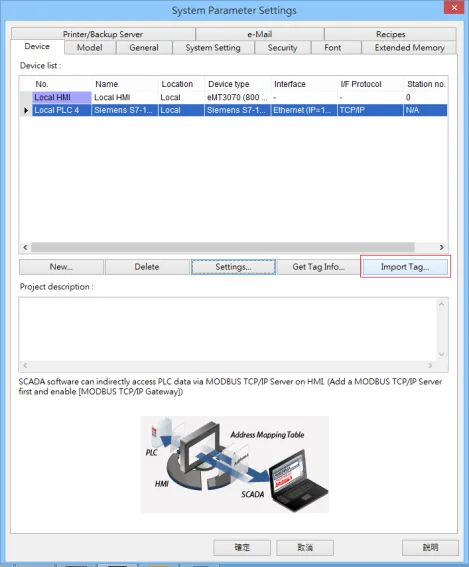Cancel with the 取消 button
This screenshot has height=567, width=469.
(x=305, y=547)
